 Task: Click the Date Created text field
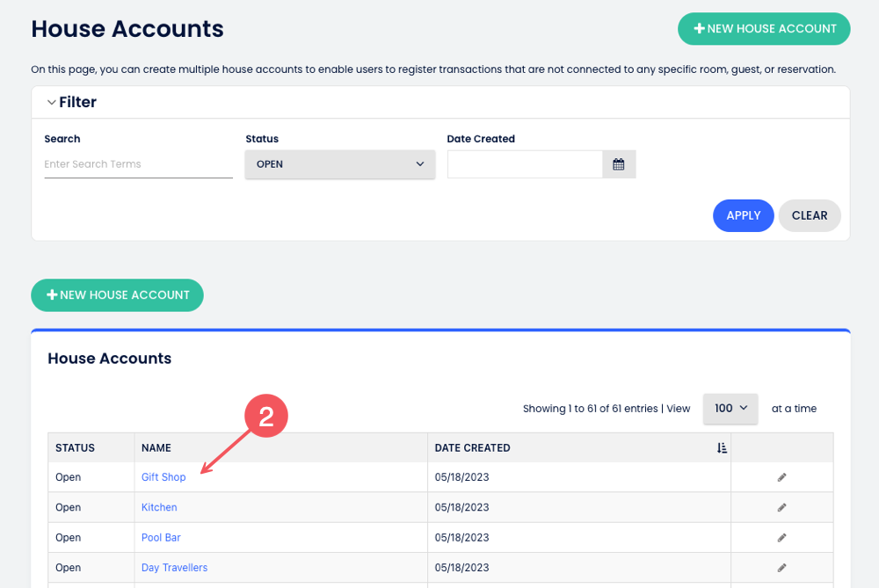(524, 164)
